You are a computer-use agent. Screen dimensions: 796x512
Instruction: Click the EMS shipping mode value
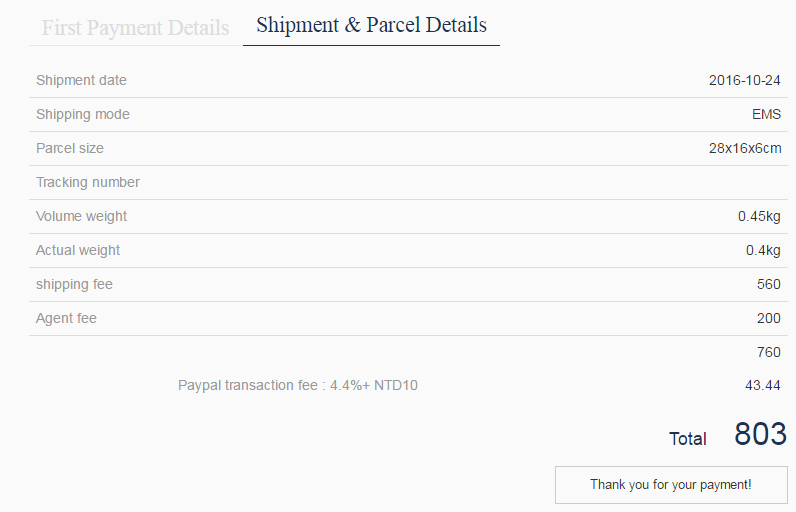coord(766,114)
